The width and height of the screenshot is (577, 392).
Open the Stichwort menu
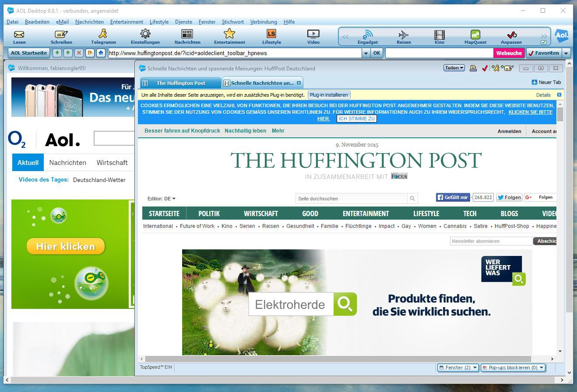tap(233, 22)
